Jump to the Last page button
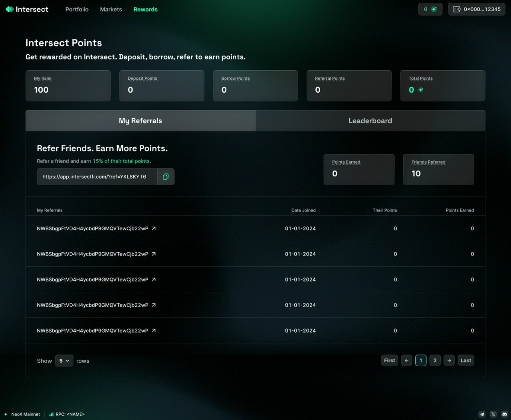 pyautogui.click(x=465, y=361)
